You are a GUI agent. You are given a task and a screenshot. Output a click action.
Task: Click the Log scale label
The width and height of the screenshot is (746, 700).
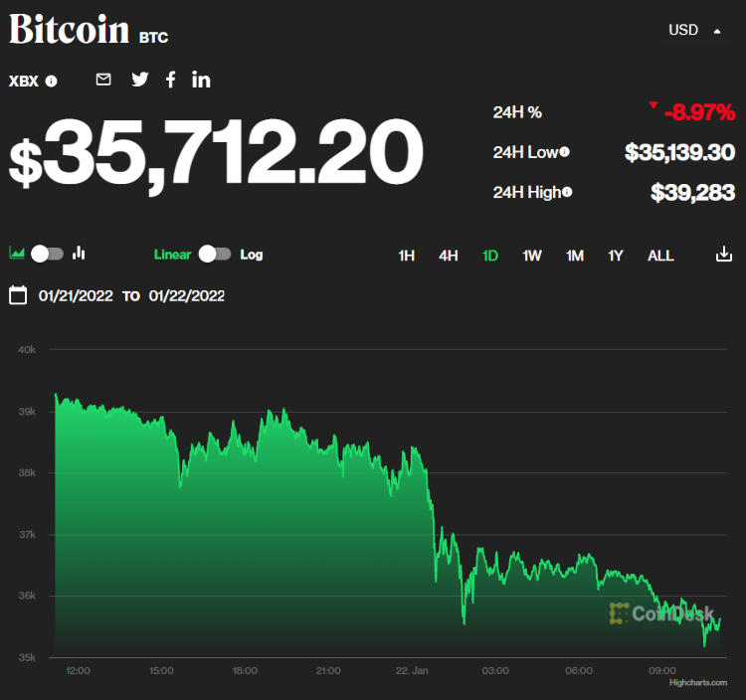(x=252, y=255)
